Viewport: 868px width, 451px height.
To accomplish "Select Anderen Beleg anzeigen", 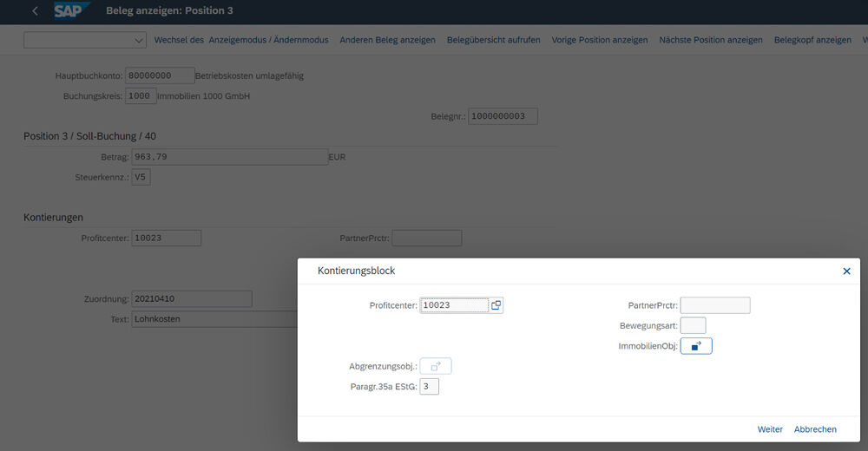I will pyautogui.click(x=387, y=40).
